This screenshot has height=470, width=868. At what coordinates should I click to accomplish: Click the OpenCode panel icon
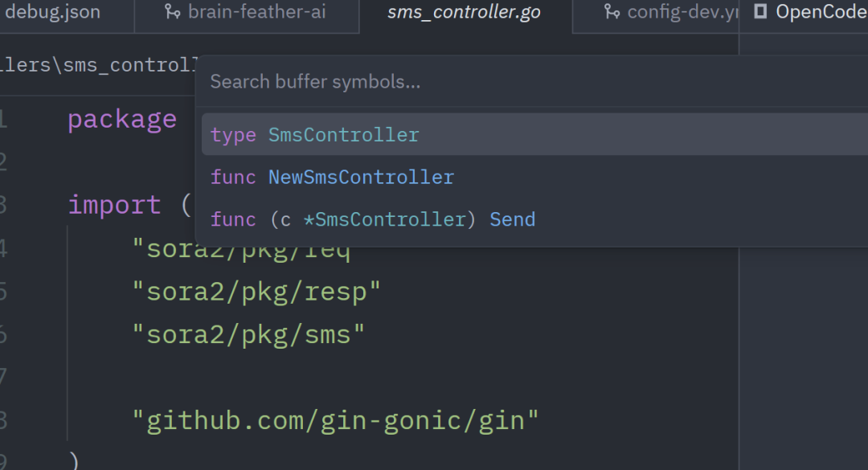pos(760,11)
